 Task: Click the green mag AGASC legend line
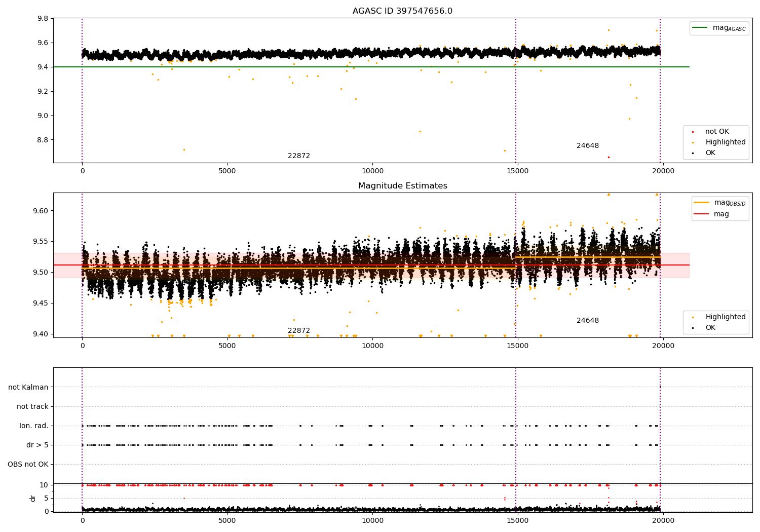pos(700,28)
